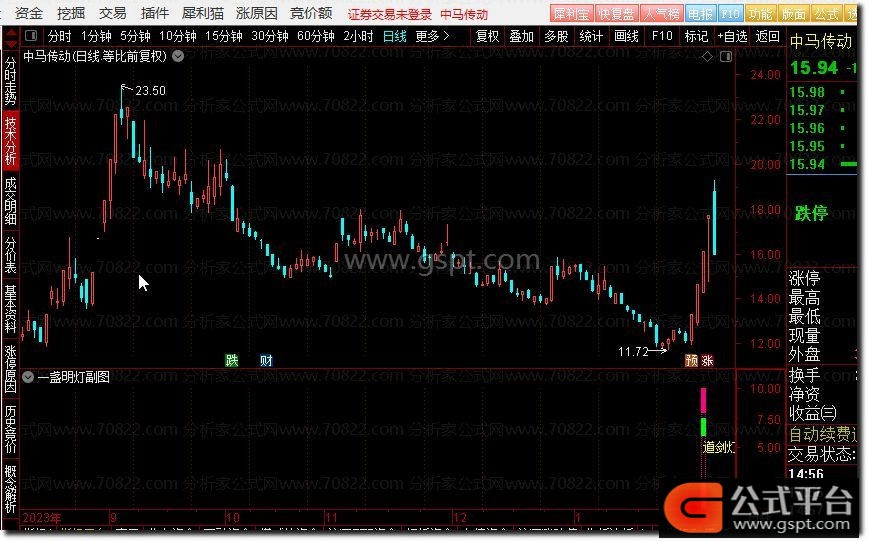The width and height of the screenshot is (869, 541).
Task: Add stock via +自选
Action: click(733, 37)
